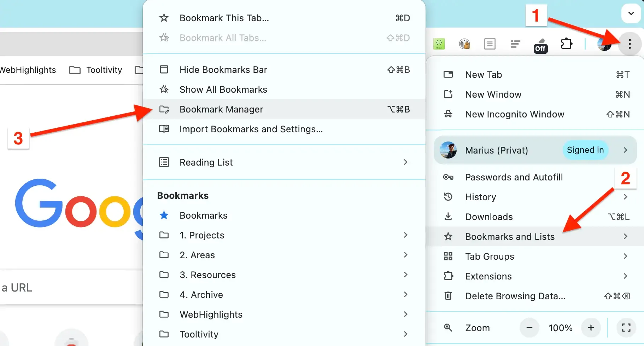The height and width of the screenshot is (346, 644).
Task: Open a New Incognito Window
Action: click(x=535, y=114)
